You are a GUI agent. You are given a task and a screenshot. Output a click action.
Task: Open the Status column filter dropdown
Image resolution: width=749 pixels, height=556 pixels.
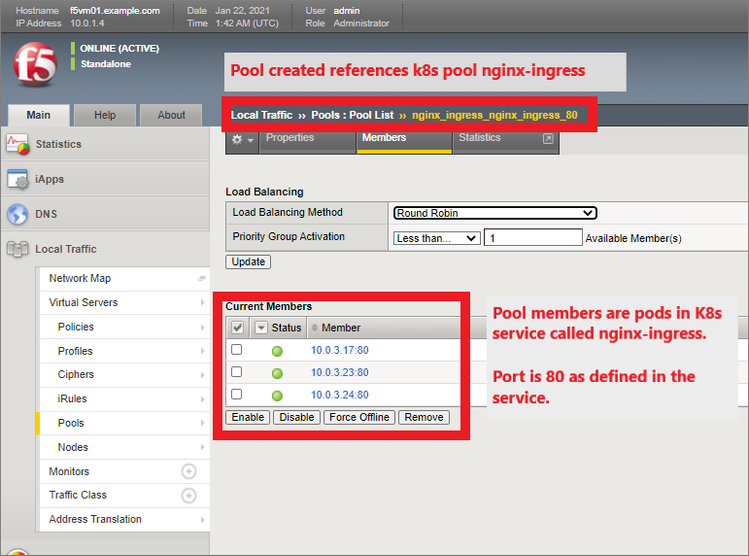261,328
